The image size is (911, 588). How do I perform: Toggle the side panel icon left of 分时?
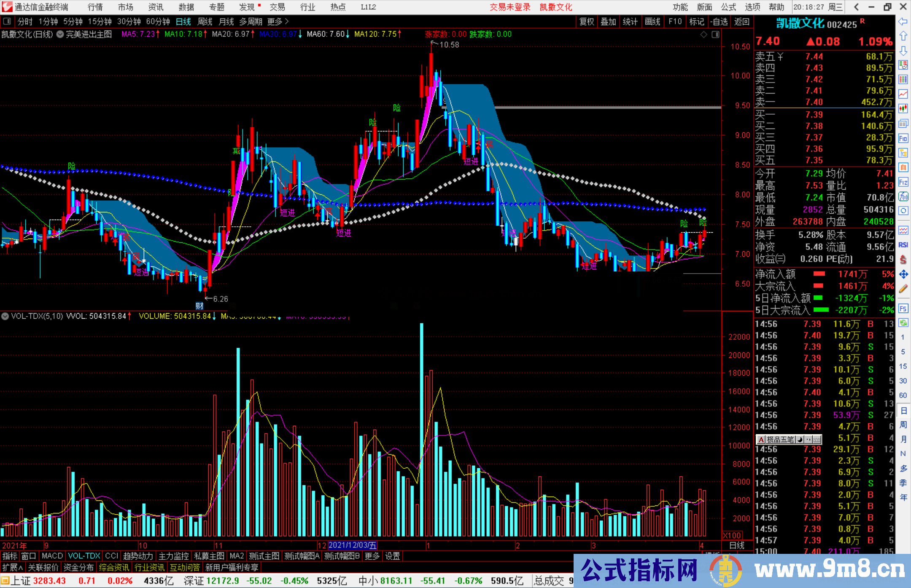(x=7, y=21)
